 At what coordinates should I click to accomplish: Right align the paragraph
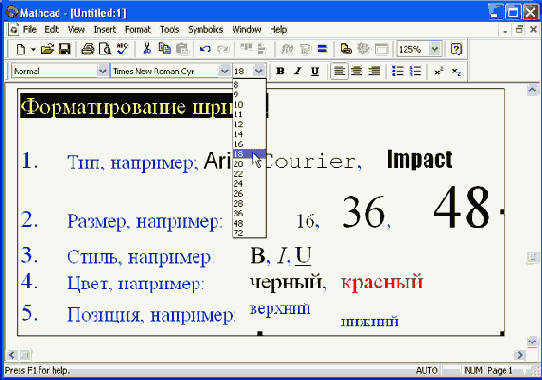point(374,71)
